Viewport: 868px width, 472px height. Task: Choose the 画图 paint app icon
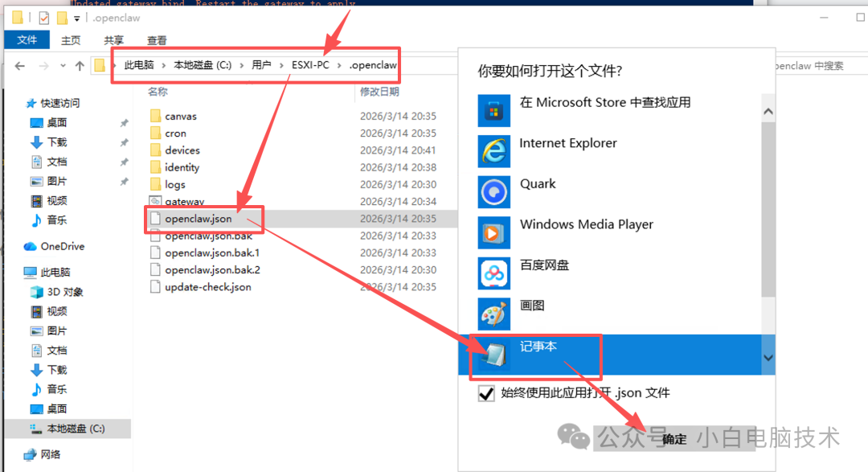(493, 314)
